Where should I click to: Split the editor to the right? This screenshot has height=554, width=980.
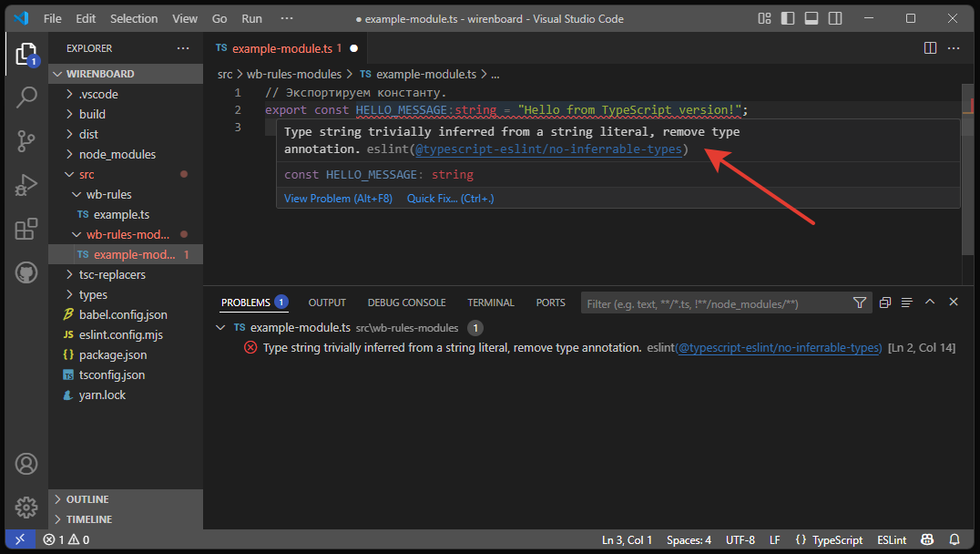(930, 48)
